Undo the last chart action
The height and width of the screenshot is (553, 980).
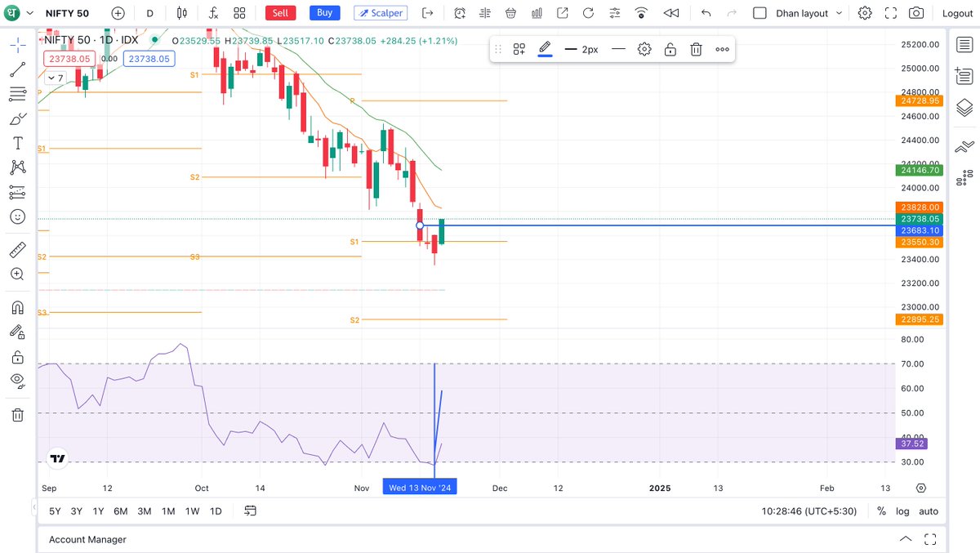tap(706, 13)
